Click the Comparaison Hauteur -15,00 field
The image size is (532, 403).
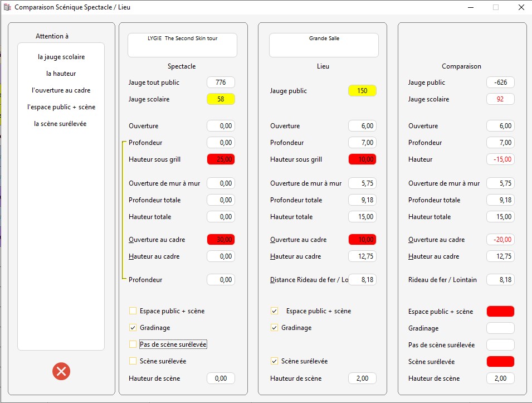pyautogui.click(x=500, y=159)
